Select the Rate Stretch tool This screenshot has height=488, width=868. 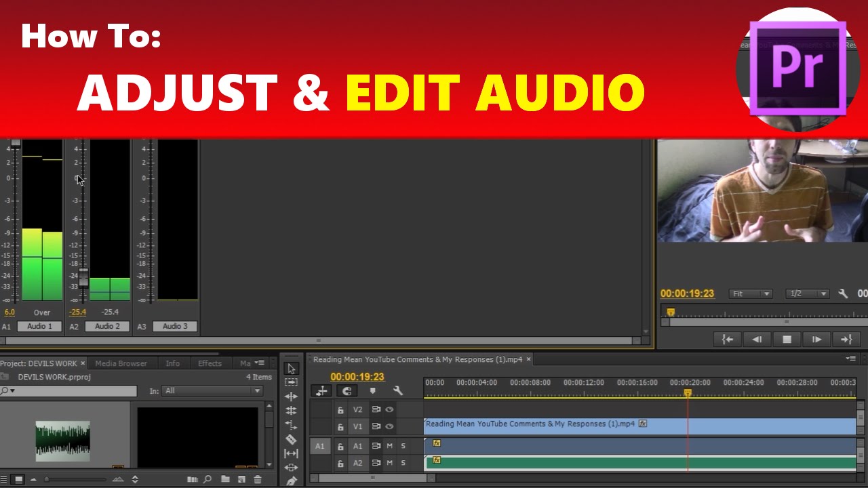pyautogui.click(x=291, y=425)
